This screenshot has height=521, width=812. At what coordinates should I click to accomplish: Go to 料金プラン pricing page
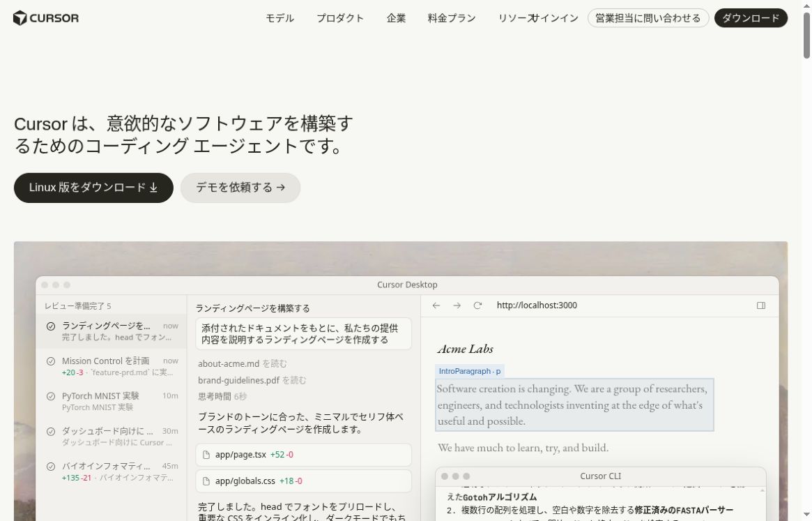(452, 18)
